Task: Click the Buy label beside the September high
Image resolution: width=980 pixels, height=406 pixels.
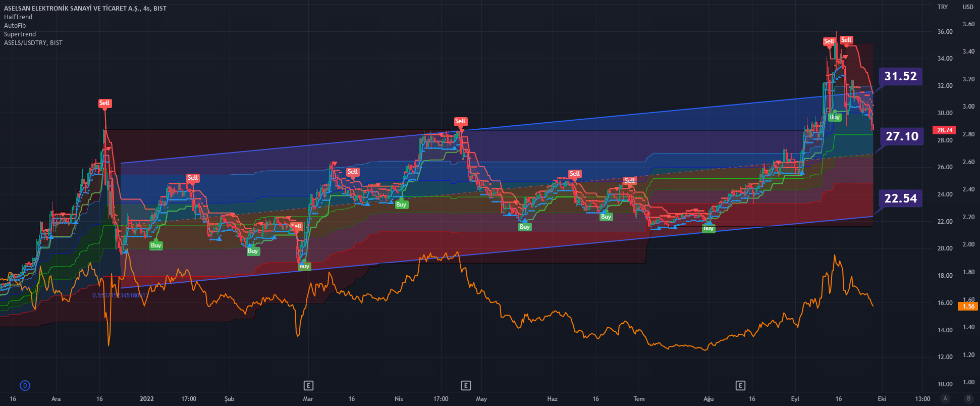Action: (835, 117)
